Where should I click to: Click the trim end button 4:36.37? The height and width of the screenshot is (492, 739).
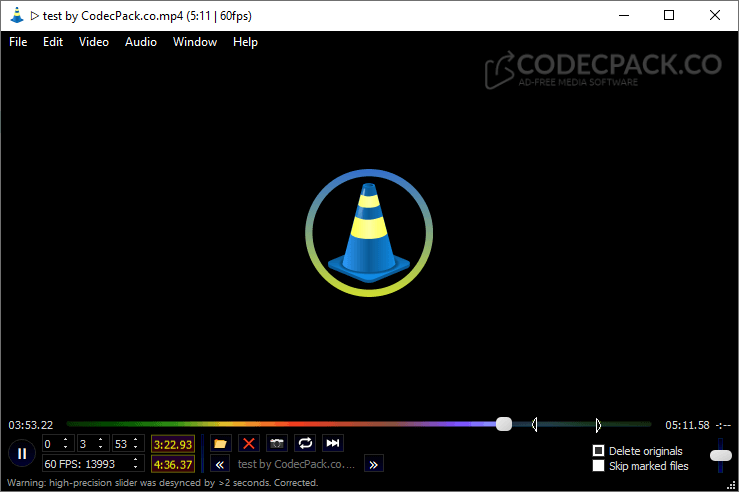pos(173,465)
